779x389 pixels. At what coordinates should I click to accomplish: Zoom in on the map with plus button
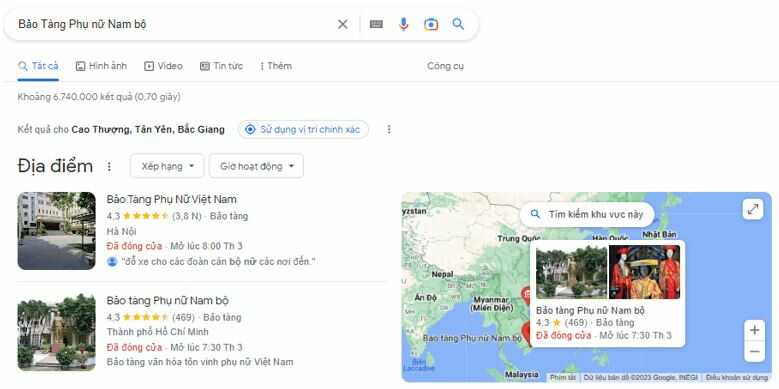755,330
